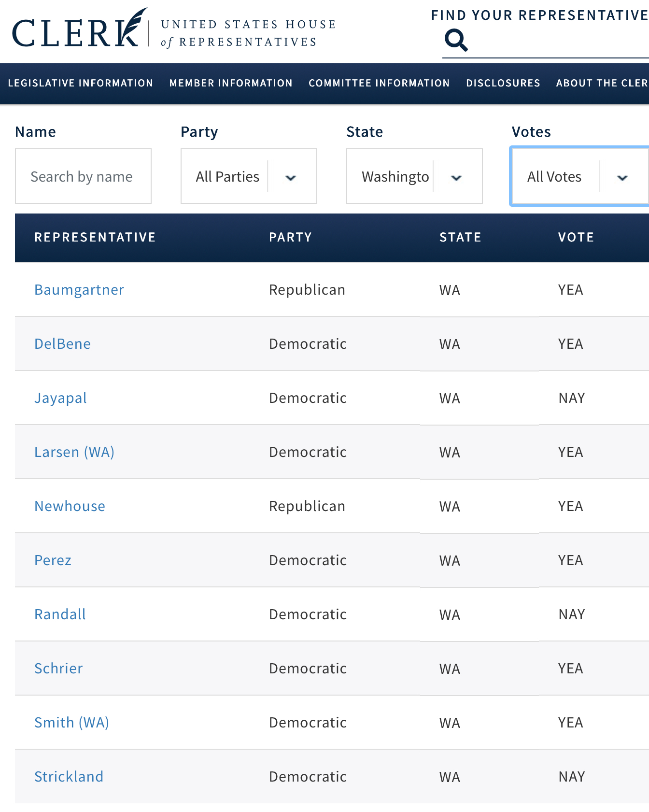Viewport: 649px width, 812px height.
Task: Open the Strickland representative link
Action: [x=69, y=777]
